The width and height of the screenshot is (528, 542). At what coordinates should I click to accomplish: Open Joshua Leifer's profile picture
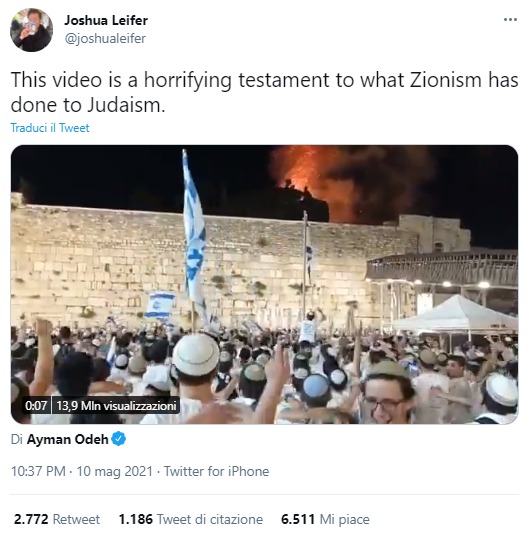[x=31, y=30]
